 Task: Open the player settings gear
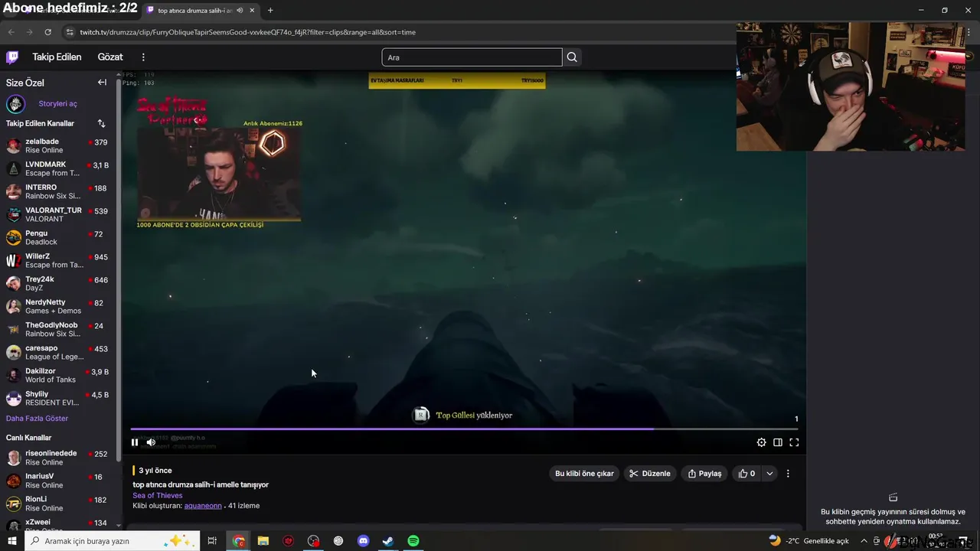tap(761, 442)
